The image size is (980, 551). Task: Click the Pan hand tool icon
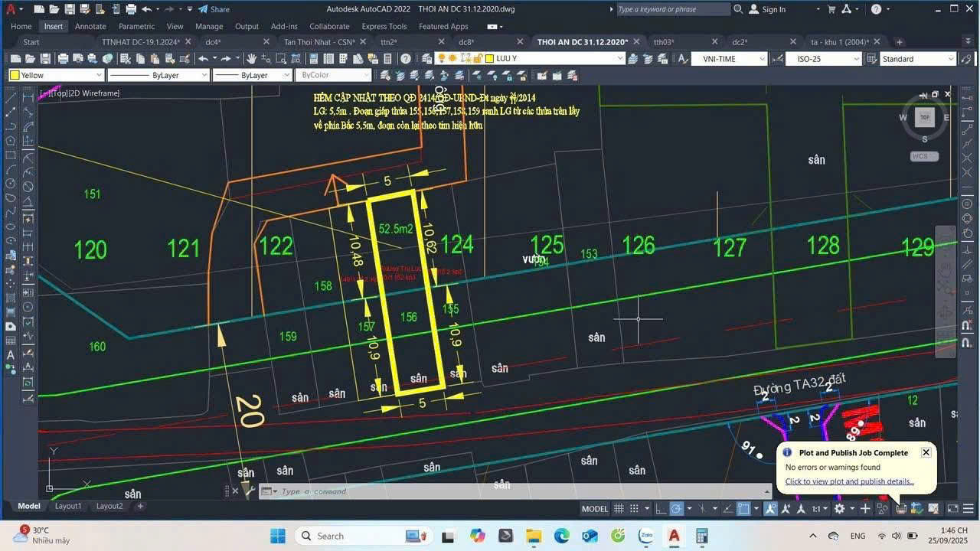(x=251, y=59)
